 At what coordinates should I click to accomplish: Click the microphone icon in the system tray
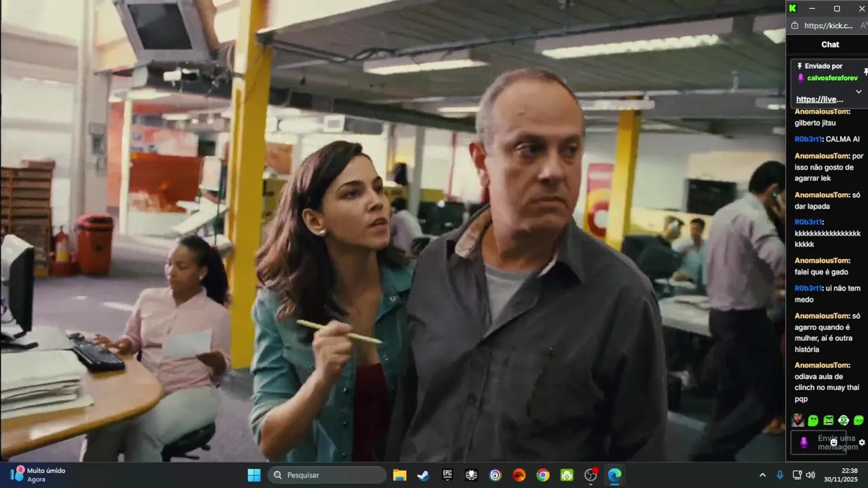781,475
